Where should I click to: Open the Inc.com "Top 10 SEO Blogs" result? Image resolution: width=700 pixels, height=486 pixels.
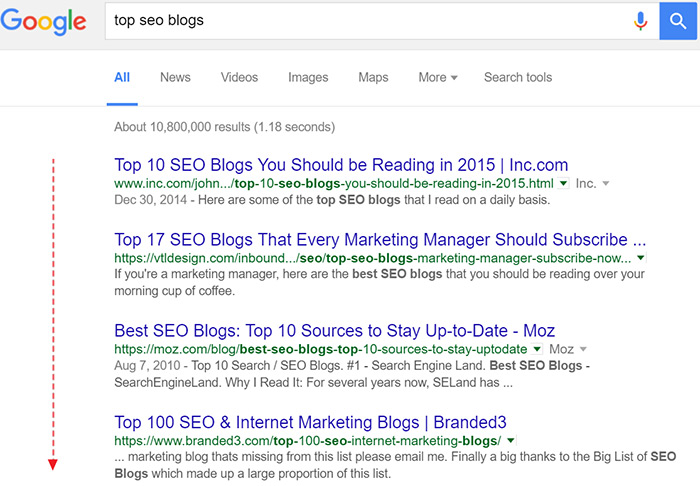tap(341, 165)
